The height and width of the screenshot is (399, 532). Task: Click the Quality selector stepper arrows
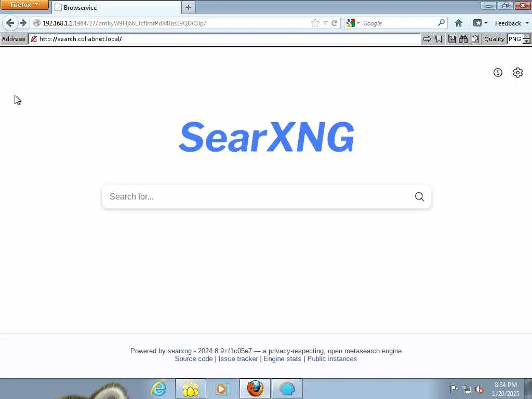click(x=526, y=39)
